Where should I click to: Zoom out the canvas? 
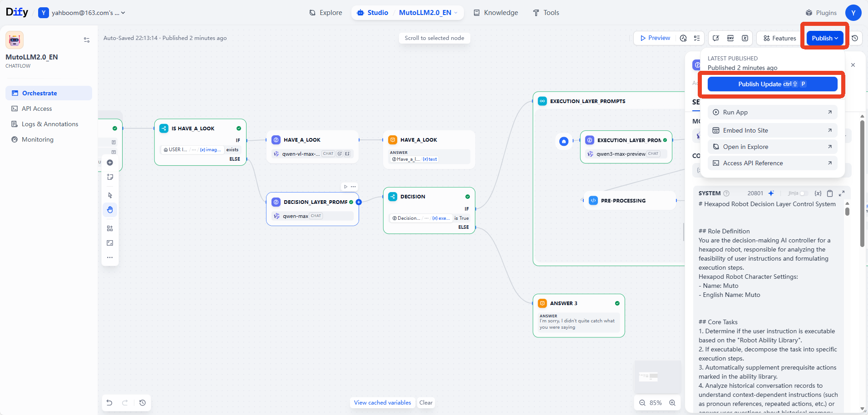(642, 403)
